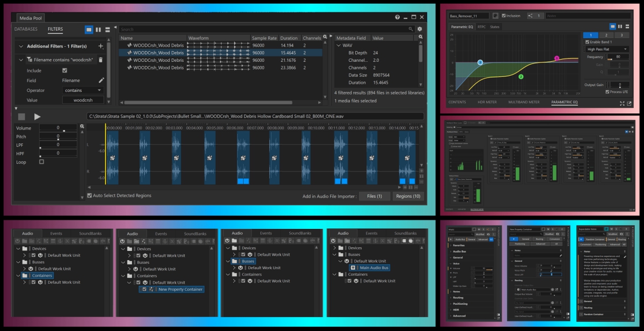This screenshot has height=331, width=644.
Task: Click zoom icon beside waveform editor
Action: (x=82, y=127)
